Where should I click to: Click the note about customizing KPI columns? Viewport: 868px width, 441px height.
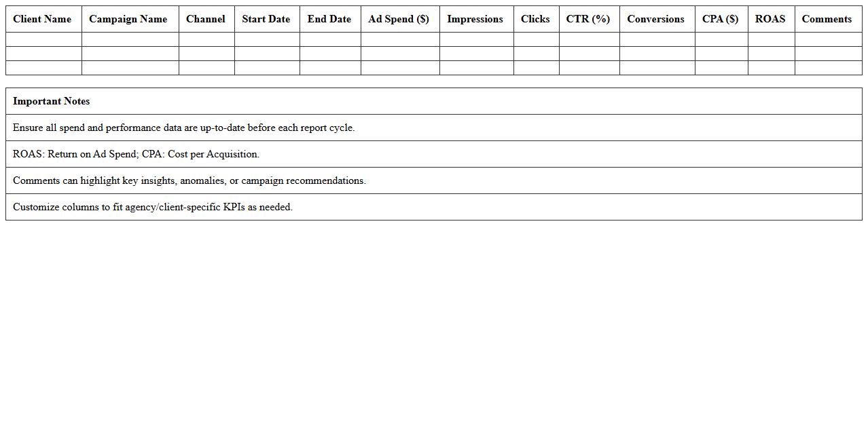(153, 207)
